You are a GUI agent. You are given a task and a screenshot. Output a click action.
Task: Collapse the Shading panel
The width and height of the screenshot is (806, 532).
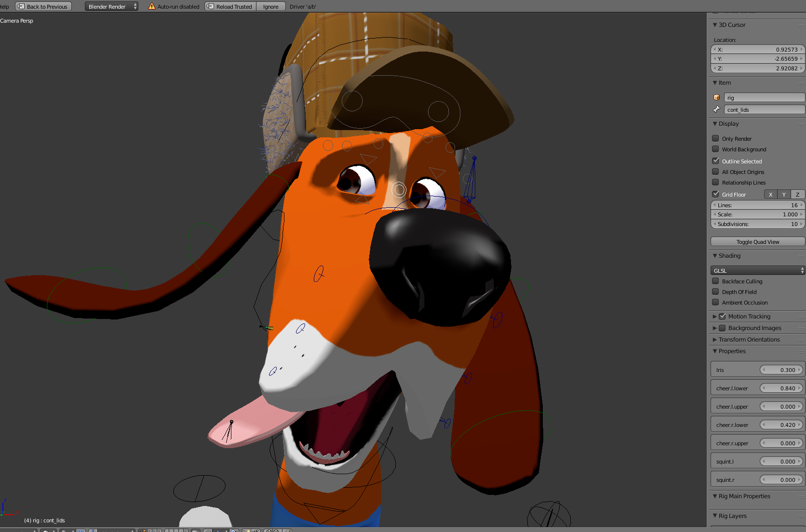[715, 256]
